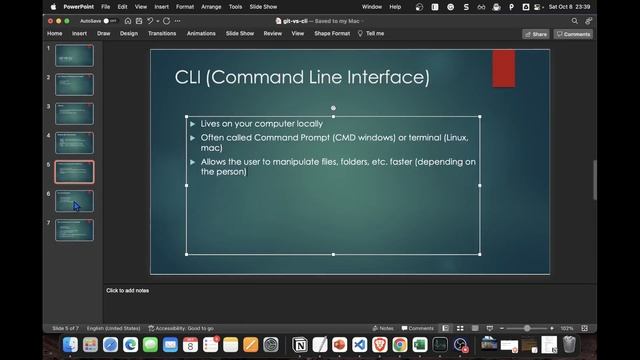Open the Insert ribbon tab
This screenshot has width=640, height=360.
click(x=79, y=33)
